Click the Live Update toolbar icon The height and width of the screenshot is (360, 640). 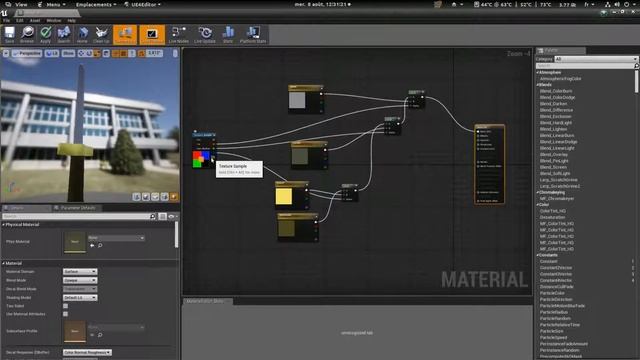[x=205, y=35]
